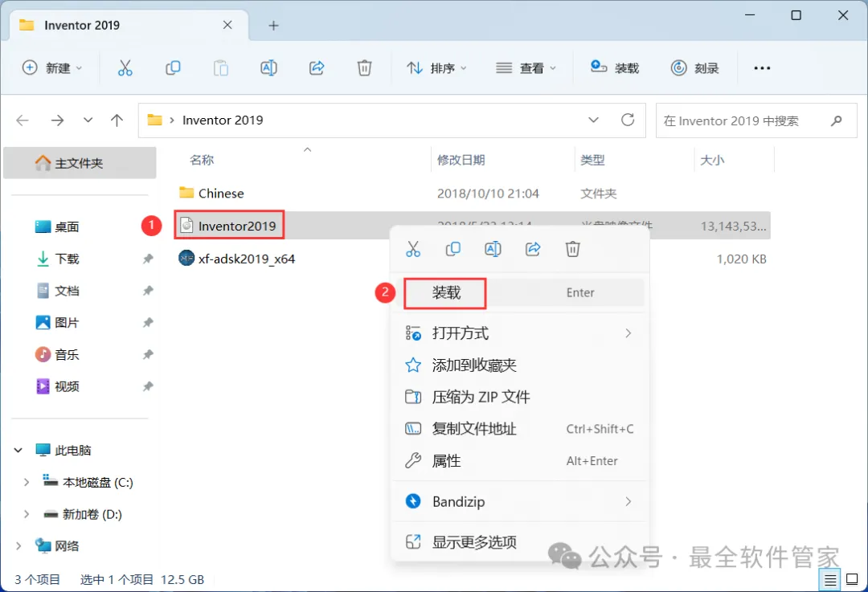
Task: Unpin 音乐 from quick access
Action: pos(148,354)
